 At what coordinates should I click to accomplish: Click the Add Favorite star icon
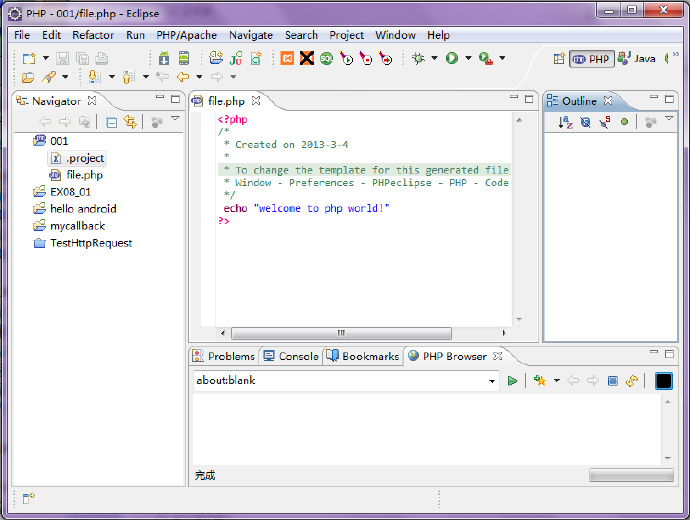(540, 381)
